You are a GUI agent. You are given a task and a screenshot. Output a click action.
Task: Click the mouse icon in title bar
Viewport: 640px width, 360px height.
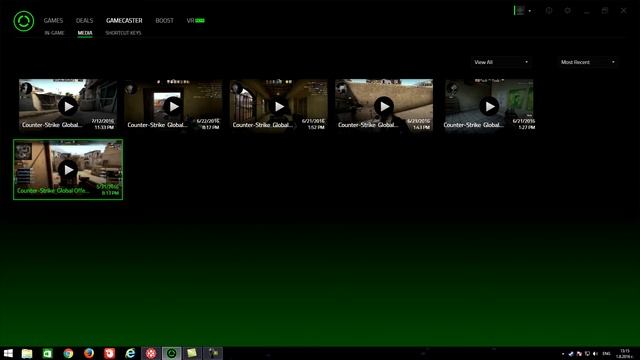(549, 11)
